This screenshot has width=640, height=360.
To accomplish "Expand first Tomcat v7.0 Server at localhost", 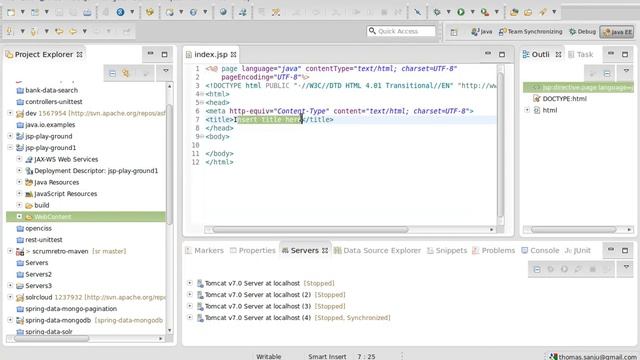I will tap(190, 282).
